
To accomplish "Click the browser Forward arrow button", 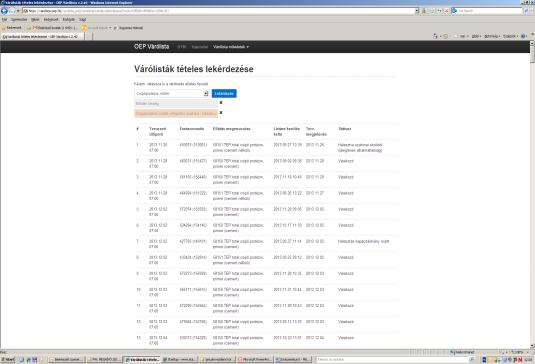I will 12,11.
